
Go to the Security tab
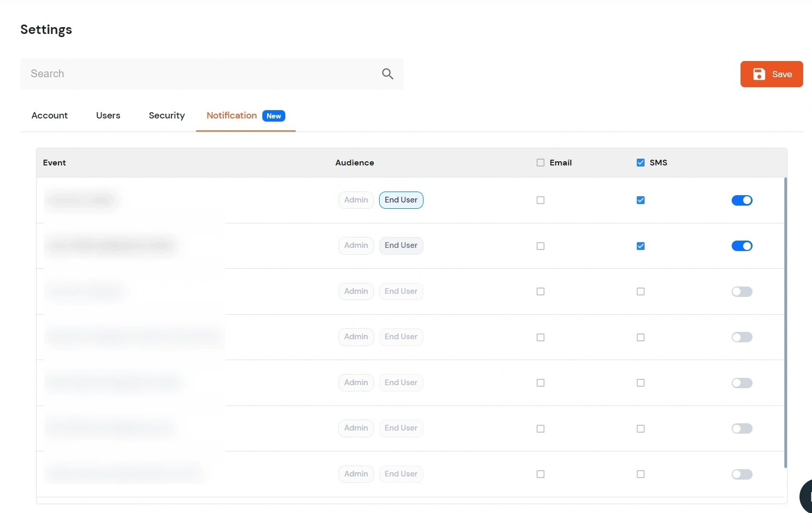tap(167, 115)
